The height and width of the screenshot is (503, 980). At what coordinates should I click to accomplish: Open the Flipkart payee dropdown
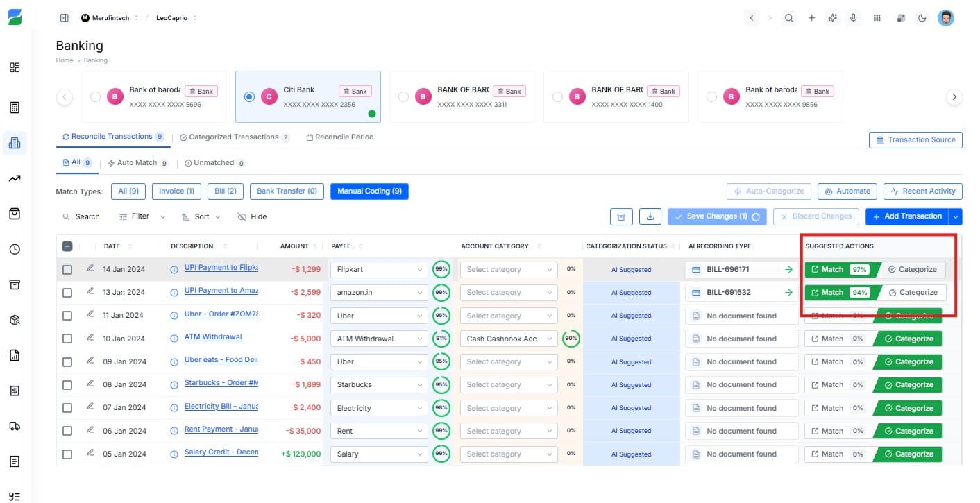[x=378, y=268]
